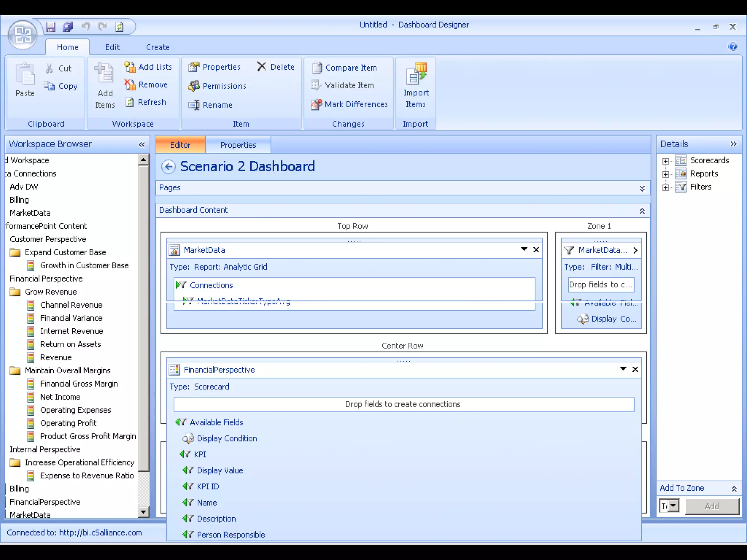Viewport: 747px width, 560px height.
Task: Open the help icon at top right
Action: pos(733,47)
